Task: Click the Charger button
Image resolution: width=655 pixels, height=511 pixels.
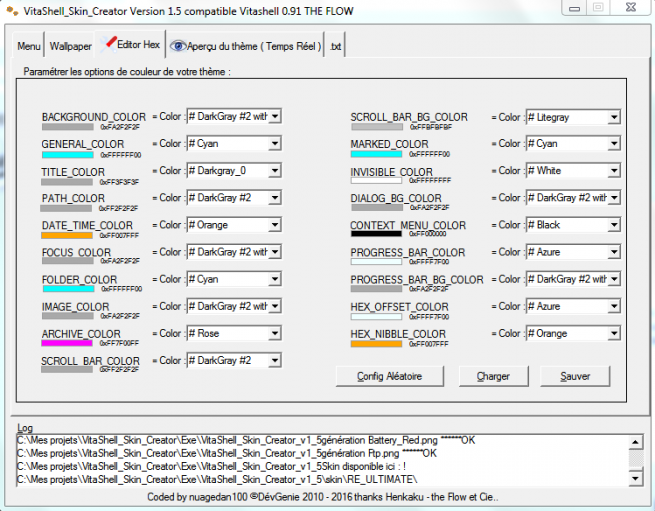Action: pos(493,376)
